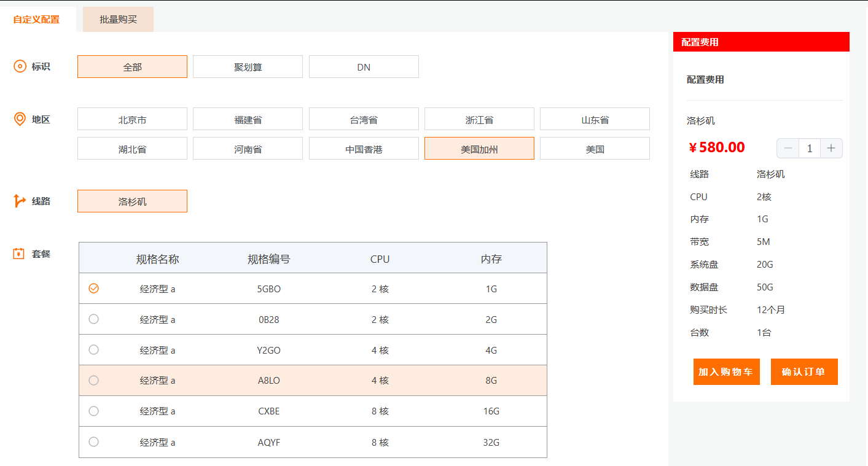Image resolution: width=868 pixels, height=466 pixels.
Task: Click the 标识 target icon
Action: click(20, 66)
